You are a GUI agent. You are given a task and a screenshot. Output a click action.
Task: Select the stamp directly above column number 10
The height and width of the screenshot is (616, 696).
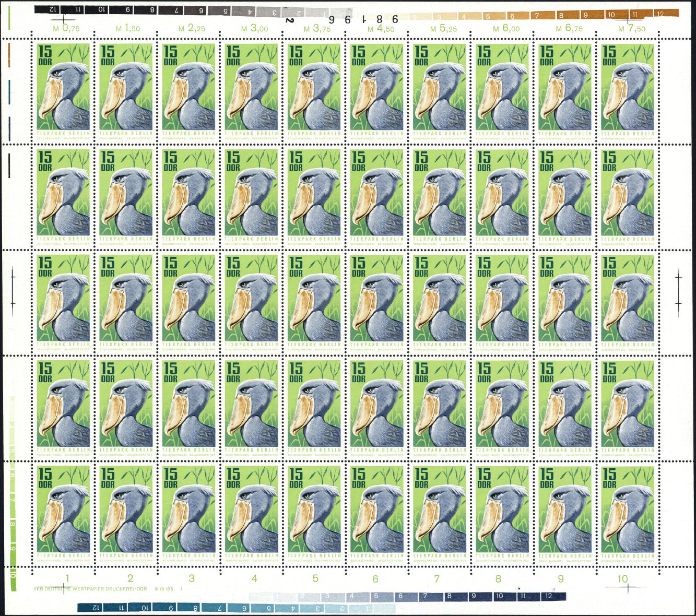tap(628, 513)
